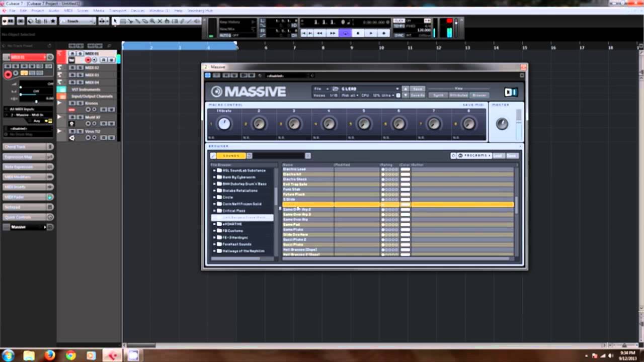
Task: Click the Save button in Massive
Action: click(418, 88)
